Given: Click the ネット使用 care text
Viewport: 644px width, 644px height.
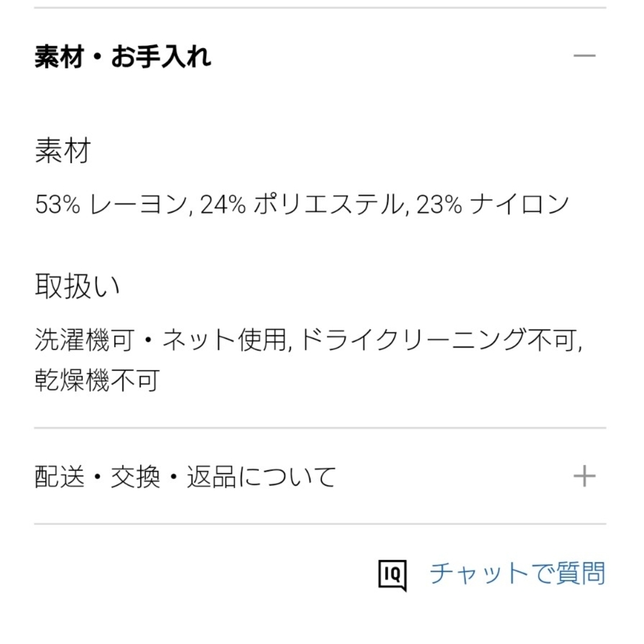Looking at the screenshot, I should pos(224,340).
